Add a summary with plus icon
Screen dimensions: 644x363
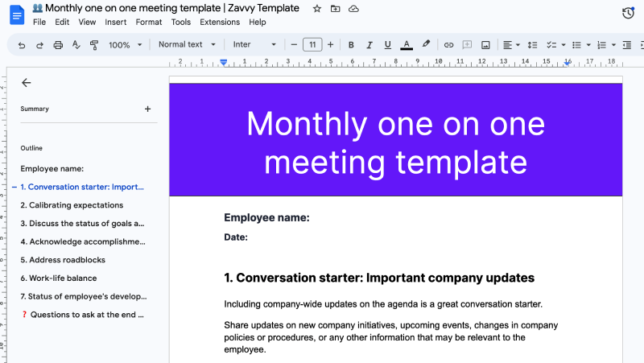pos(147,109)
